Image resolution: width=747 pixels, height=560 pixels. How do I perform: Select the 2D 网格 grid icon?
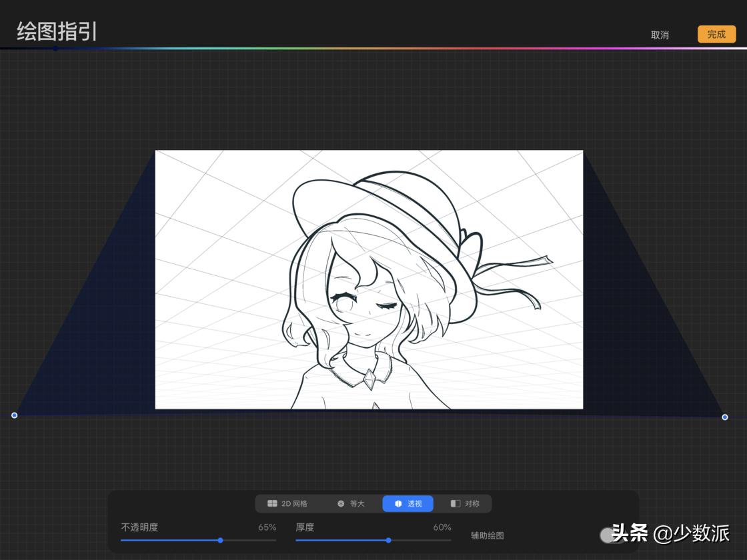click(272, 503)
